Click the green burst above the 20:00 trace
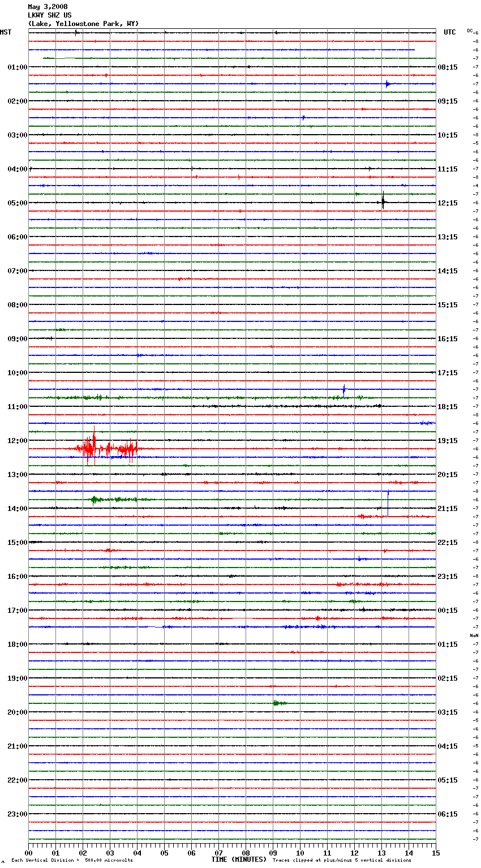 point(280,703)
